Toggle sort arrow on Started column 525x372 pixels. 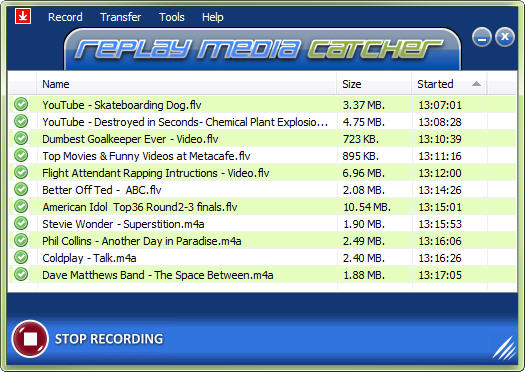point(476,84)
